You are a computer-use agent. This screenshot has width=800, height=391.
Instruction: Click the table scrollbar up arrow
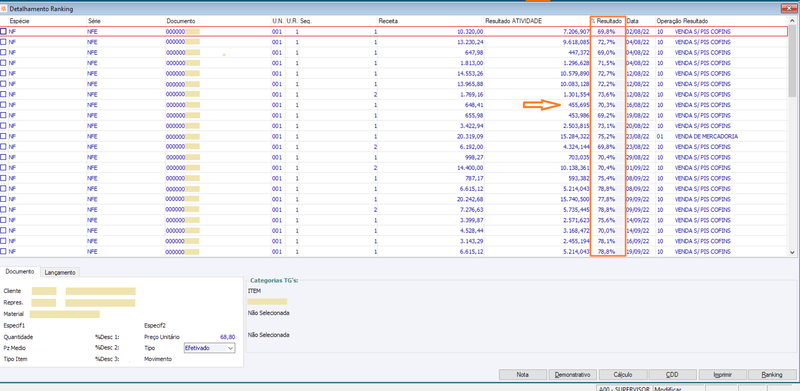coord(792,20)
